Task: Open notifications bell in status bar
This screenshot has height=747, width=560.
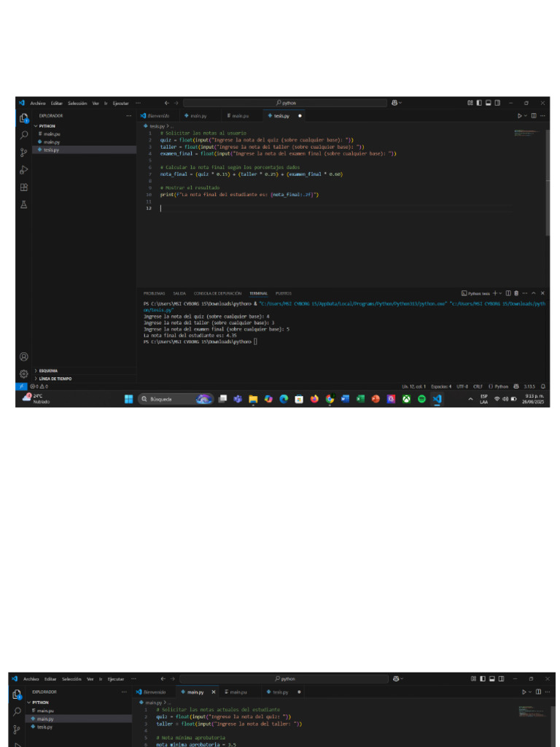Action: [543, 387]
